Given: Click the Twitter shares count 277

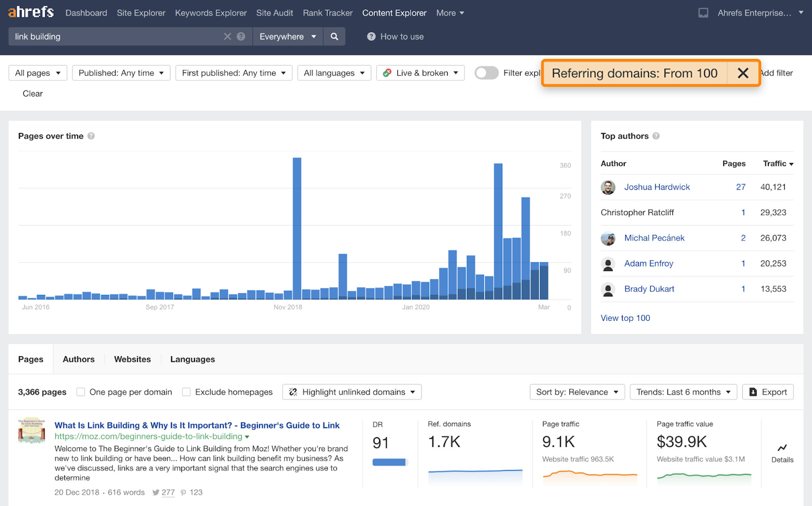Looking at the screenshot, I should pyautogui.click(x=168, y=492).
